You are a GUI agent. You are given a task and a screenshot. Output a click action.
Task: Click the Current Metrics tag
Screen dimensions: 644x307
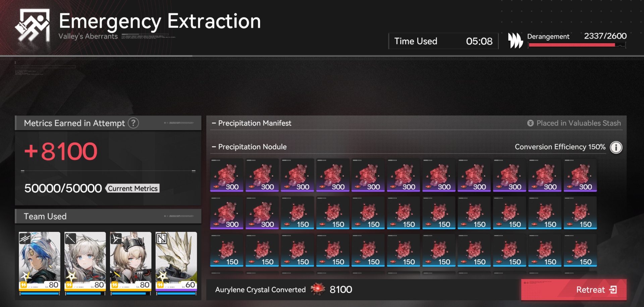133,188
